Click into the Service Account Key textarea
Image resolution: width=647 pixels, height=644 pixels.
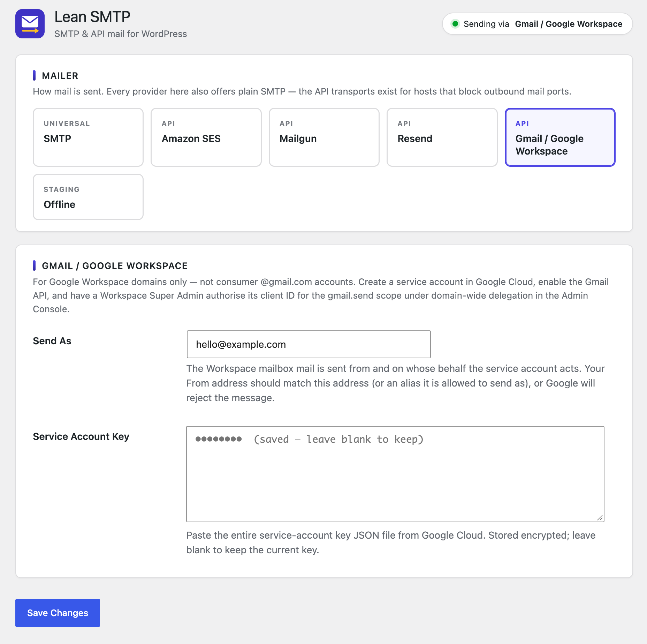coord(395,474)
